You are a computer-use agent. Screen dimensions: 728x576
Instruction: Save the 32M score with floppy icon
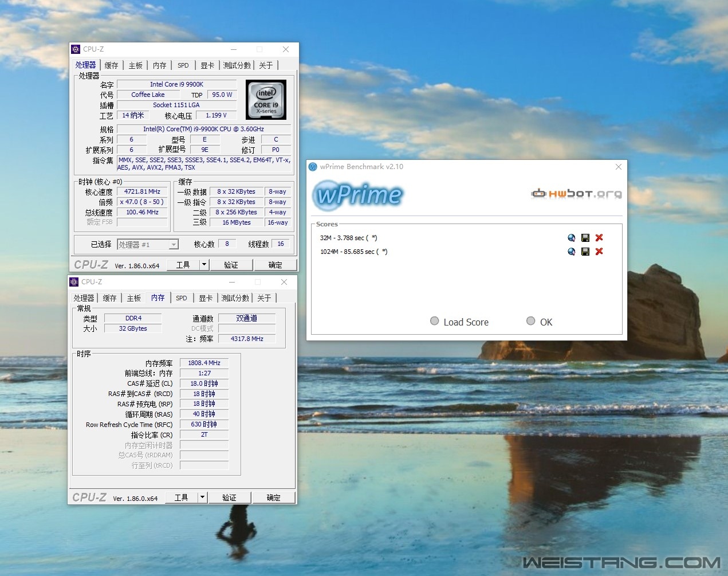pyautogui.click(x=585, y=238)
